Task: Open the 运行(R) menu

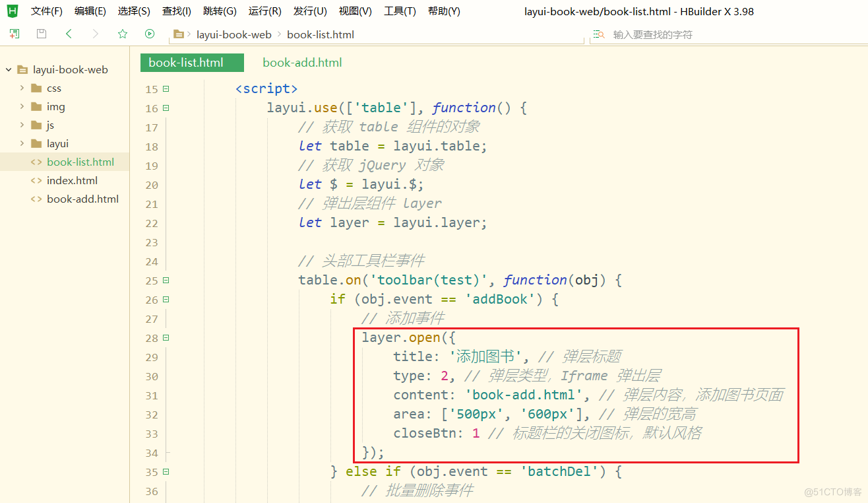Action: 265,11
